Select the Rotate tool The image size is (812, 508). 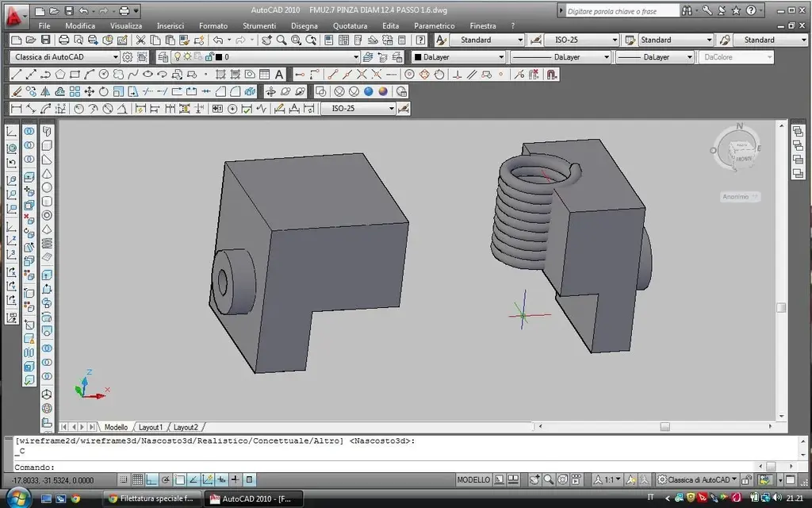click(x=104, y=92)
